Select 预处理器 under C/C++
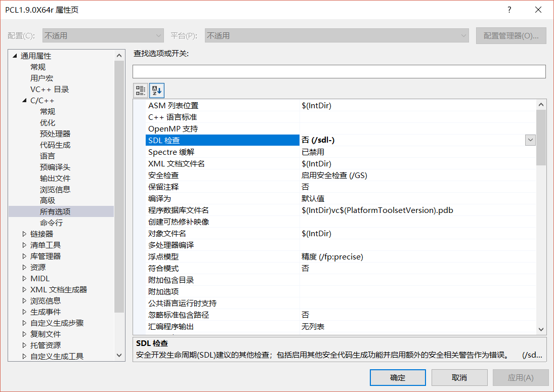Image resolution: width=554 pixels, height=392 pixels. [x=55, y=134]
